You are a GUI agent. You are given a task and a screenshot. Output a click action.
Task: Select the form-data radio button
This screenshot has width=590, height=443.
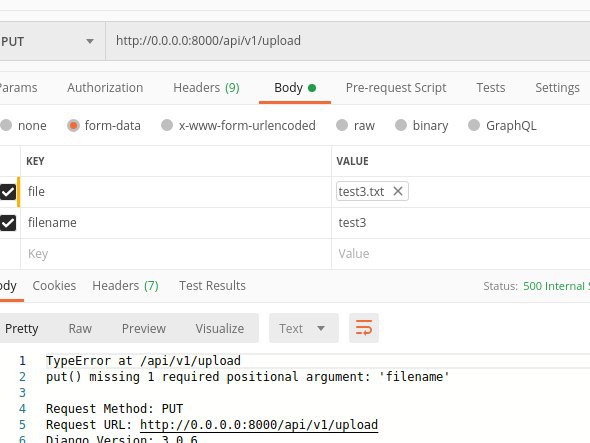(x=73, y=125)
